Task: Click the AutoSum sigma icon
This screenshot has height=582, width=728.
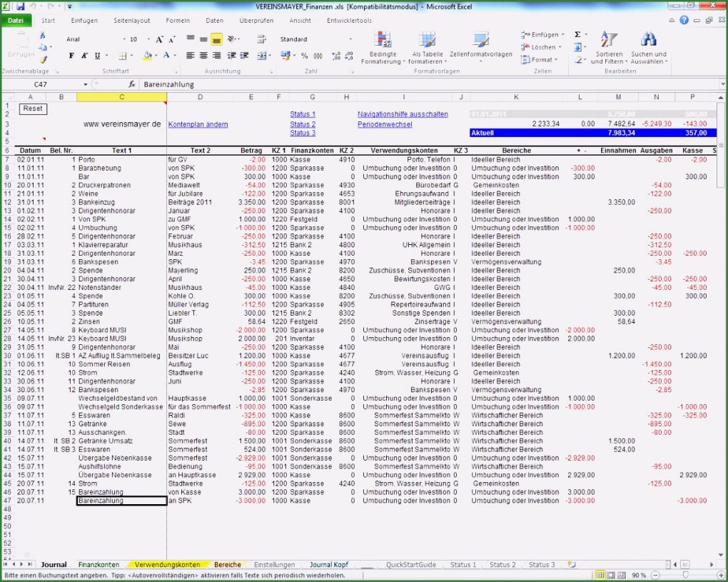Action: click(x=577, y=34)
